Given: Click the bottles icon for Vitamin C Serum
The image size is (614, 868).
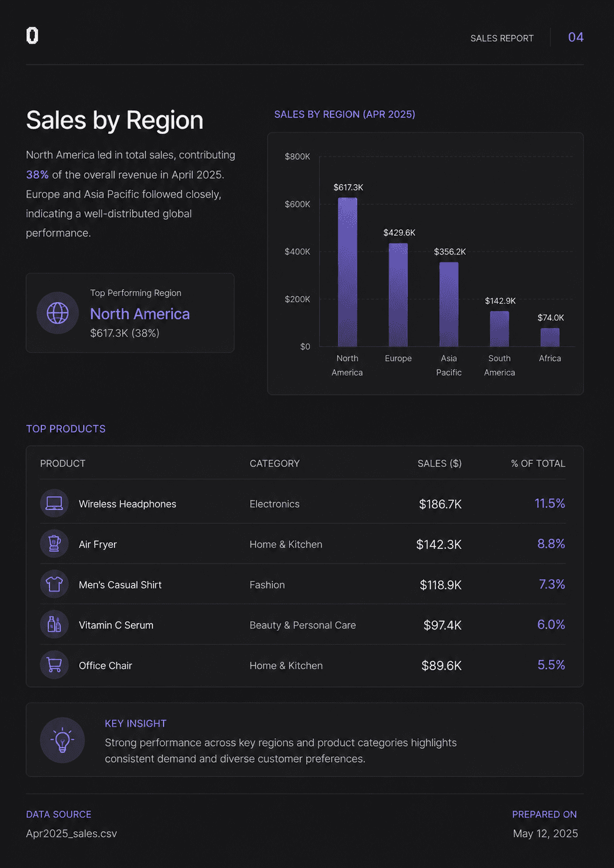Looking at the screenshot, I should (x=54, y=624).
